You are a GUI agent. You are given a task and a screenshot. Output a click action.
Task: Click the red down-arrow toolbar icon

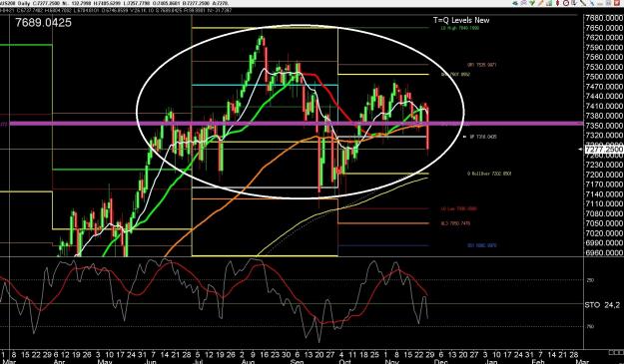557,3
